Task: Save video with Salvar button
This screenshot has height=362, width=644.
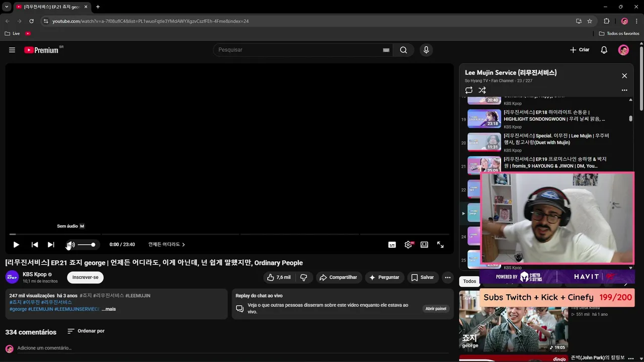Action: coord(422,277)
